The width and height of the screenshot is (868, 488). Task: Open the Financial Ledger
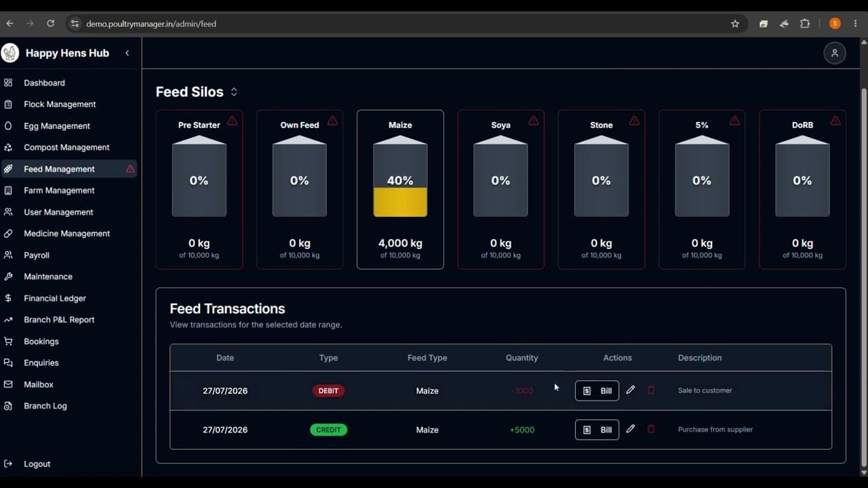68,298
